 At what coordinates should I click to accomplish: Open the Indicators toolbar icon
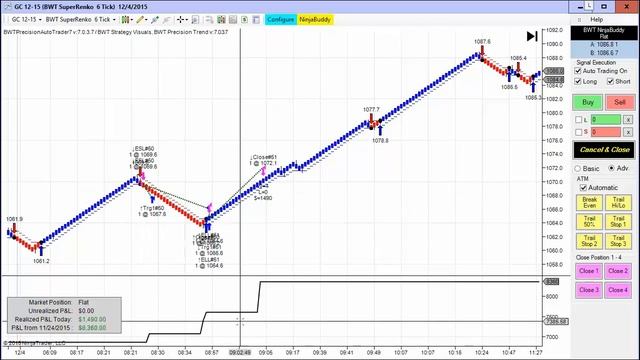221,20
